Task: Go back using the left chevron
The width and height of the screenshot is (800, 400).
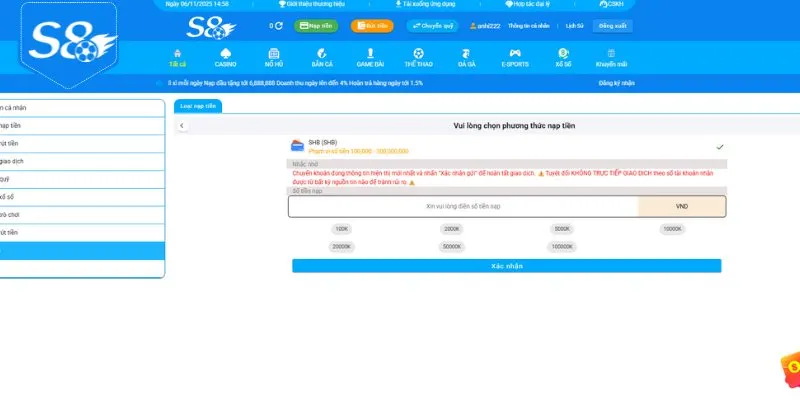Action: (182, 126)
